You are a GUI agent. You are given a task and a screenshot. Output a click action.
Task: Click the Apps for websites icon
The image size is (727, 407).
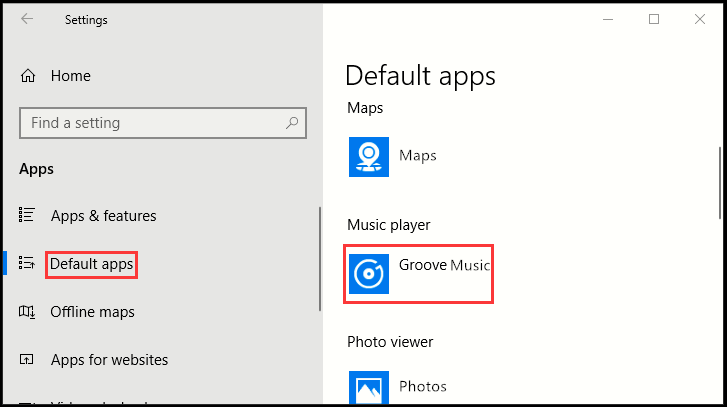(x=26, y=359)
